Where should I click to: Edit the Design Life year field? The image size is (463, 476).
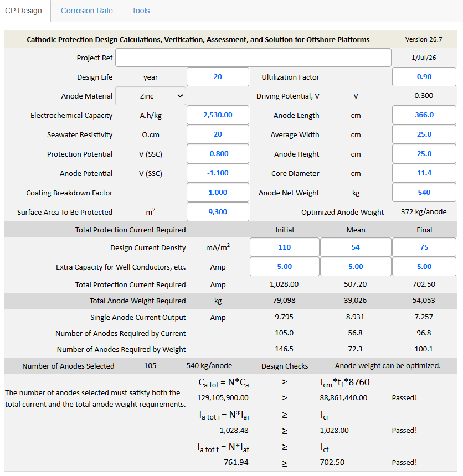(218, 77)
